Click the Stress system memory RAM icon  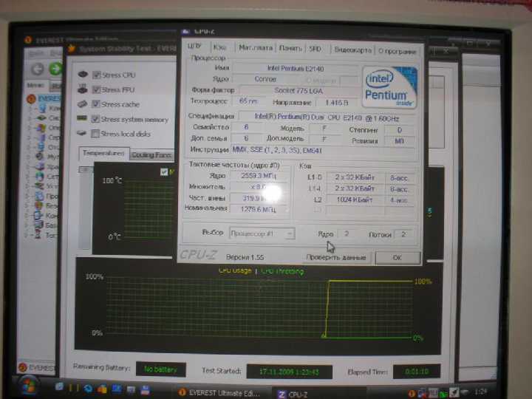(82, 118)
